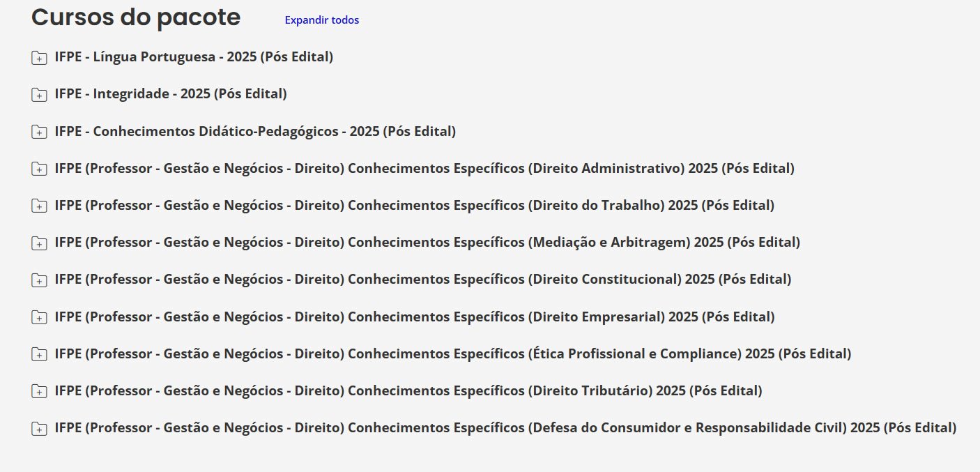The width and height of the screenshot is (980, 472).
Task: Select Conhecimentos Didático-Pedagógicos course title
Action: pyautogui.click(x=255, y=131)
